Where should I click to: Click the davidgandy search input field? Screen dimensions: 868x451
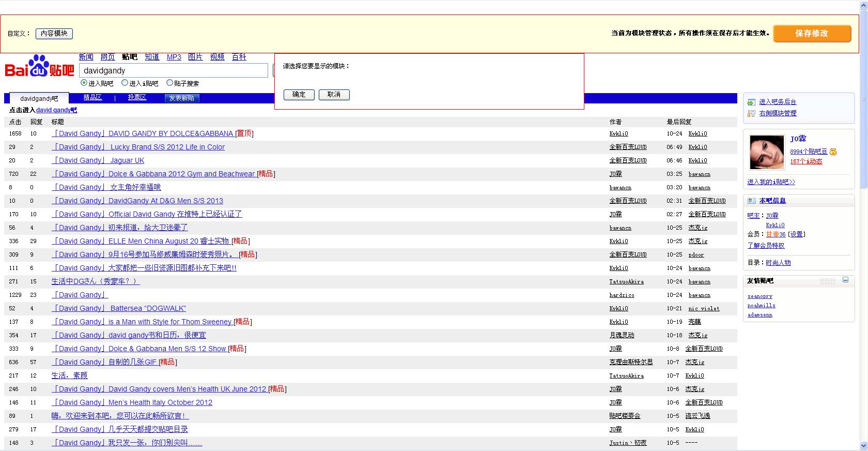point(174,71)
